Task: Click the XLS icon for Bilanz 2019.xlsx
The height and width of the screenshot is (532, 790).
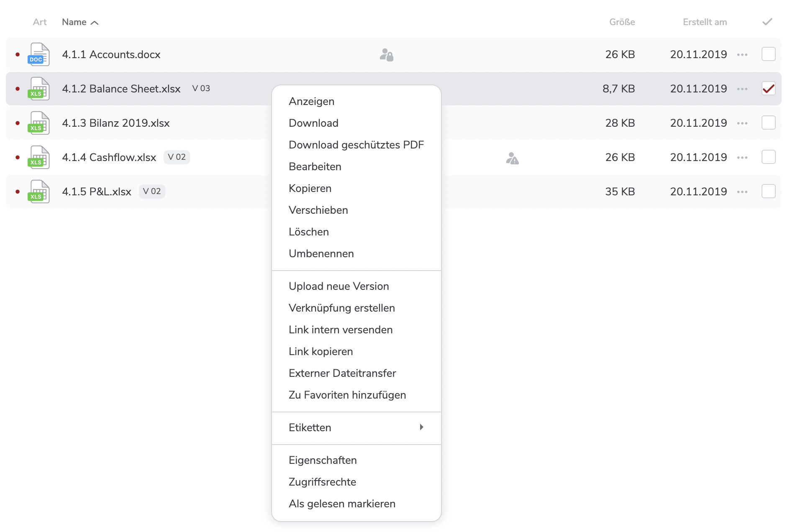Action: [x=38, y=123]
